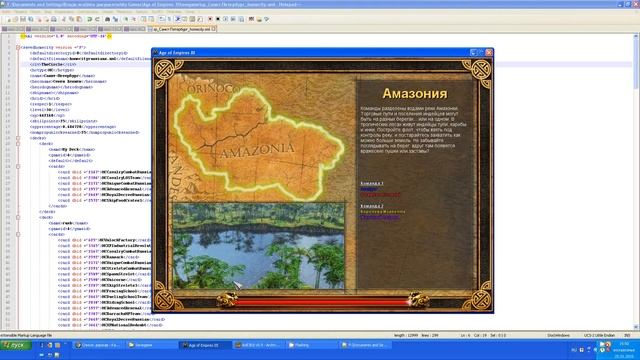Switch to the F:\Documents and Se... taskbar button
Viewport: 640px width, 360px height.
click(x=365, y=345)
